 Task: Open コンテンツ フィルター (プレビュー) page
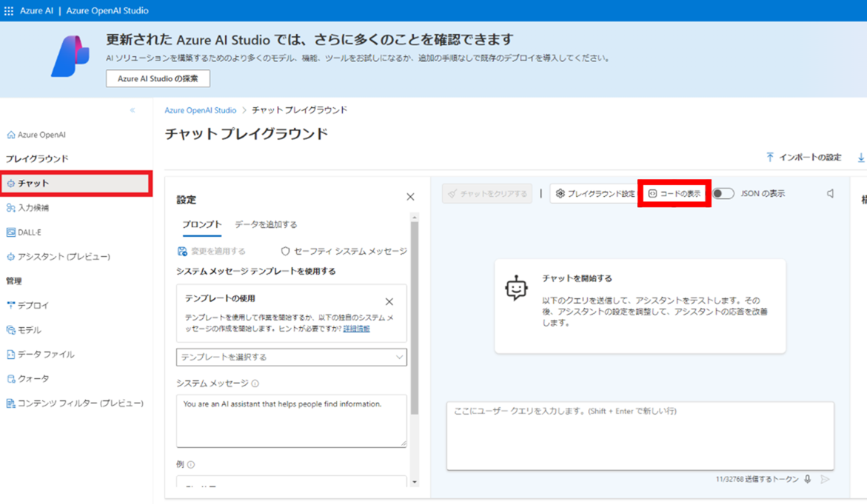click(75, 403)
